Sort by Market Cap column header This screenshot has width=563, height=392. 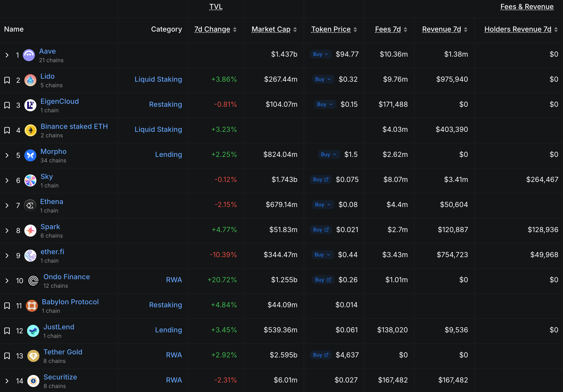(x=271, y=29)
